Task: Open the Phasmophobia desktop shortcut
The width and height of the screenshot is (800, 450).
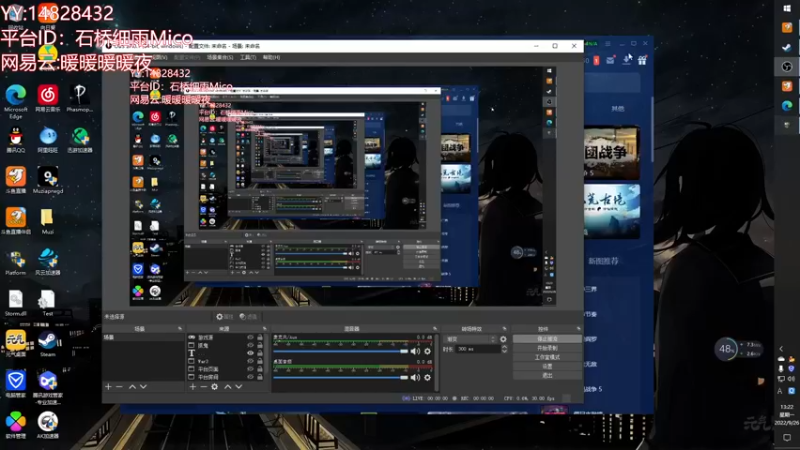Action: (80, 99)
